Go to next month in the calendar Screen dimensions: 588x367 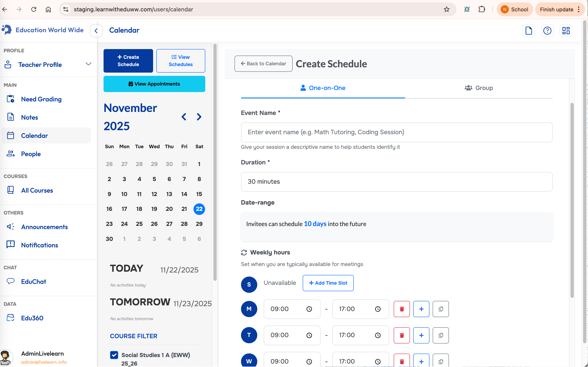(x=199, y=117)
